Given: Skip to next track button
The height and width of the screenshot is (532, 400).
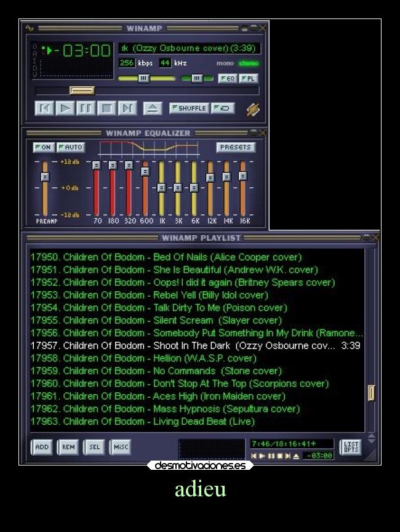Looking at the screenshot, I should [x=127, y=109].
